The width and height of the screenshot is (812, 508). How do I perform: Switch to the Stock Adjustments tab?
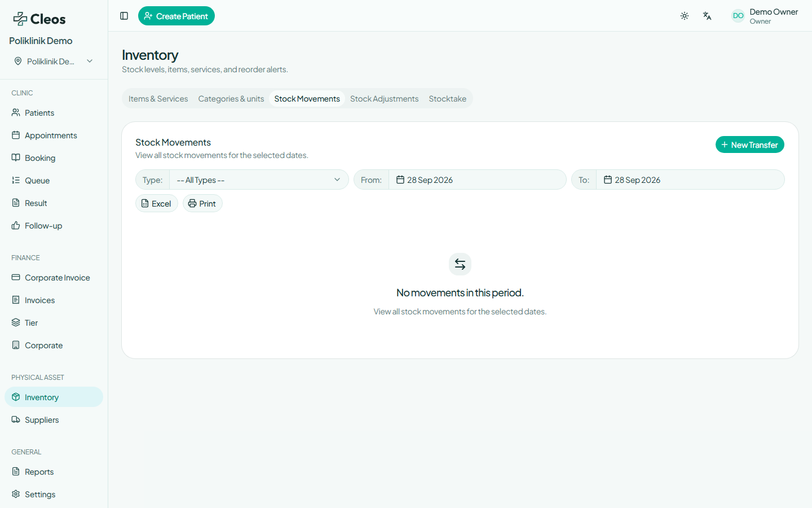coord(384,99)
